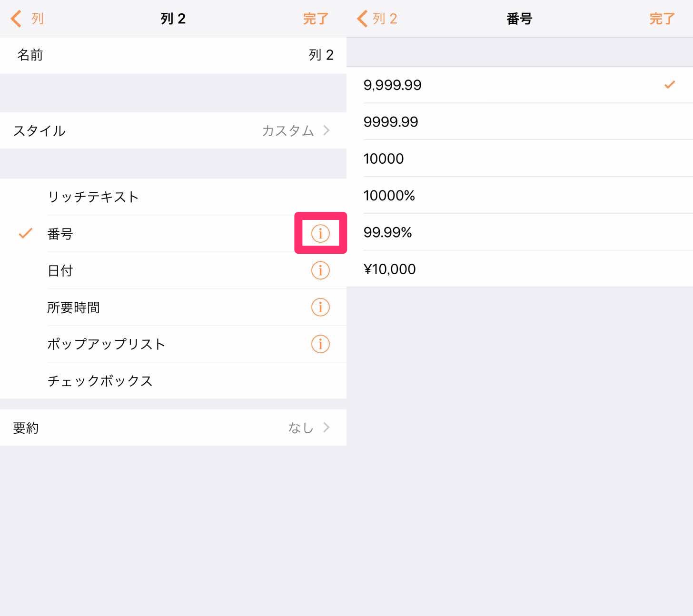The width and height of the screenshot is (693, 616).
Task: Open info details for ポップアップリスト type
Action: pyautogui.click(x=320, y=344)
